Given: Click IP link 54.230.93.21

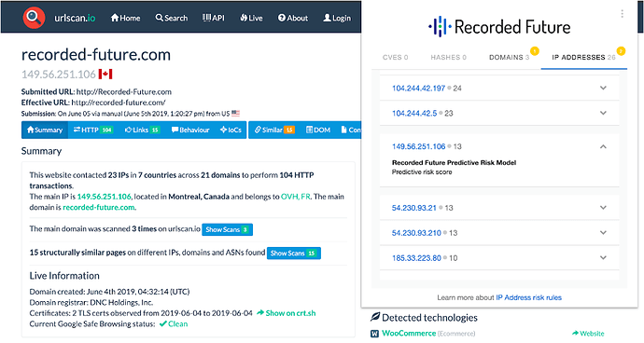Looking at the screenshot, I should point(414,208).
